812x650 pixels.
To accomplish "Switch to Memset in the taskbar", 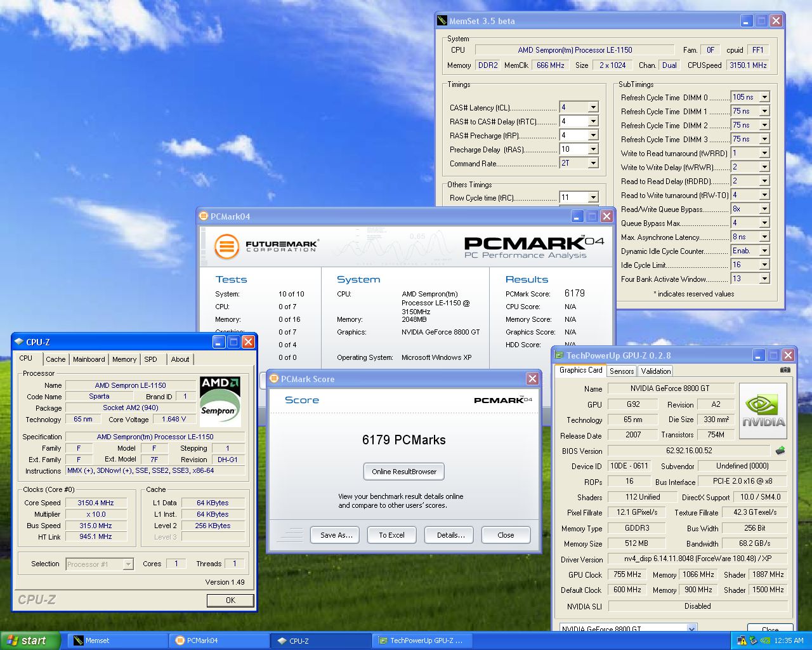I will click(x=117, y=640).
